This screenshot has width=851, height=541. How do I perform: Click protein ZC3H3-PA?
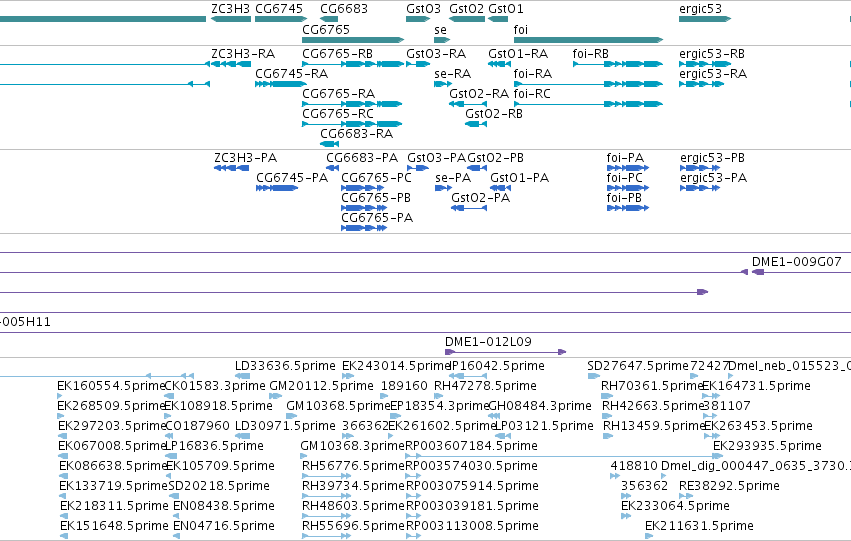pos(246,158)
